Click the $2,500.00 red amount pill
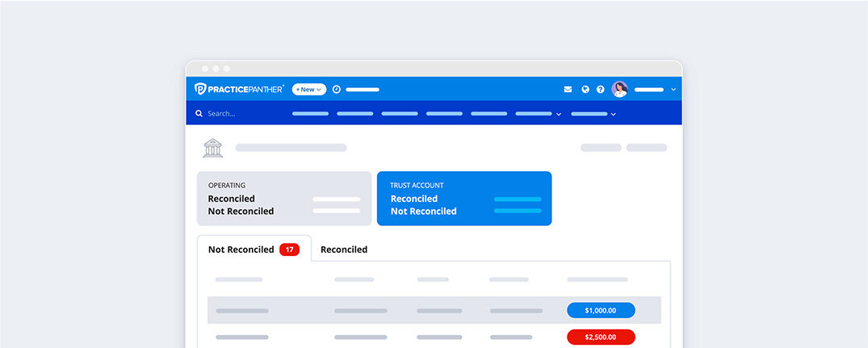 (601, 337)
